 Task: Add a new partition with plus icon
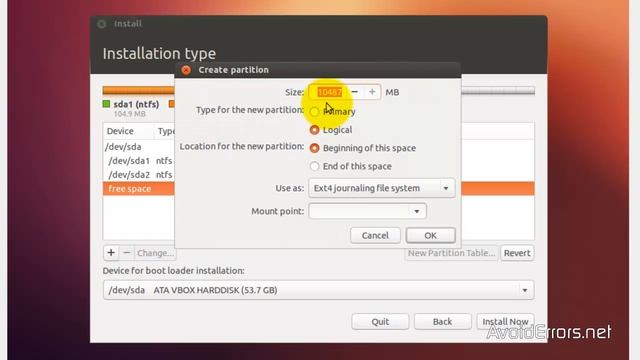coord(111,253)
